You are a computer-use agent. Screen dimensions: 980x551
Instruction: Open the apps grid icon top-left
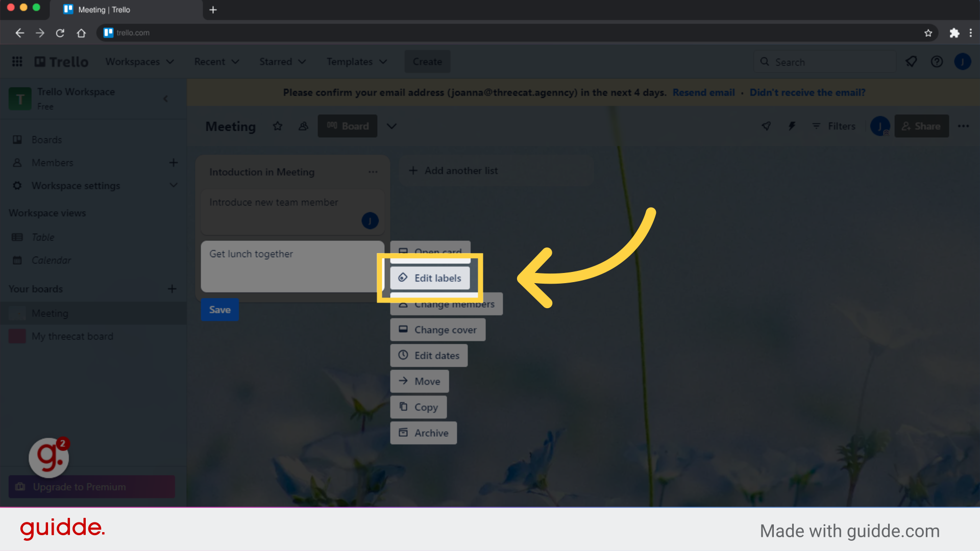pos(17,61)
